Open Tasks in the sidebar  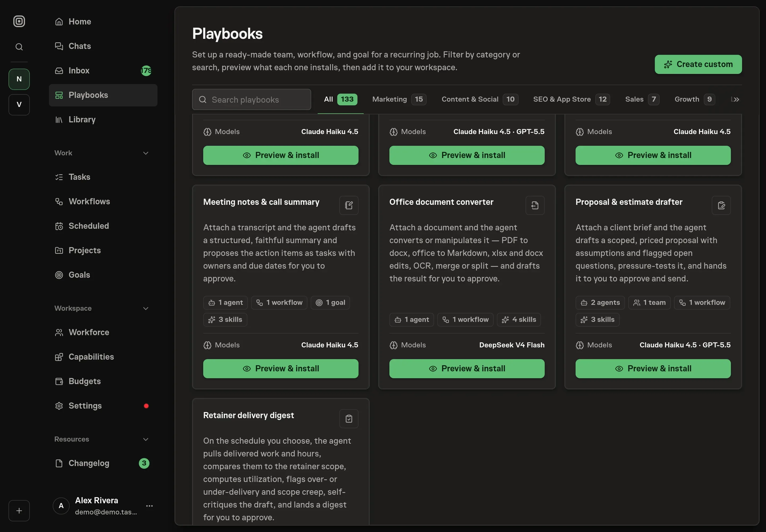[103, 177]
